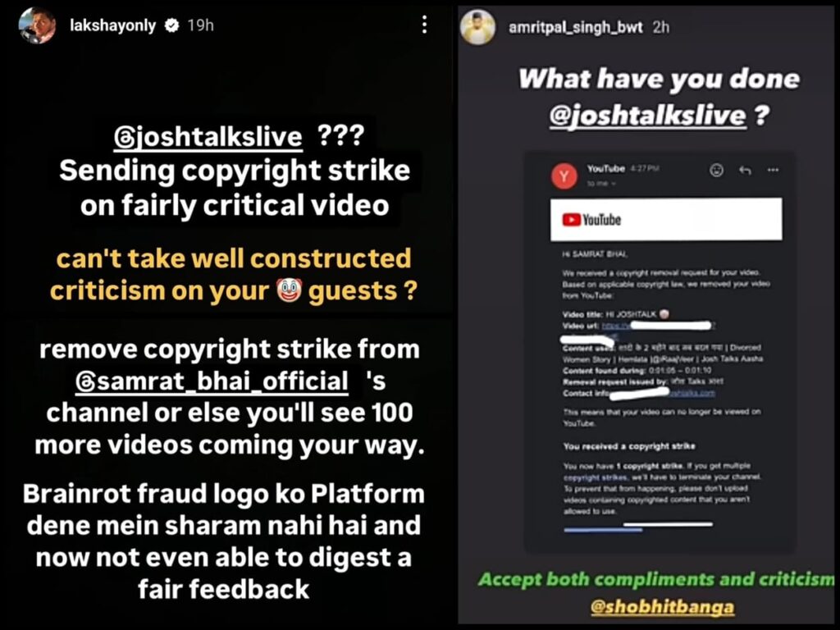Screen dimensions: 840x630
Task: Open the @joshtalkslive mention in left story
Action: [208, 137]
